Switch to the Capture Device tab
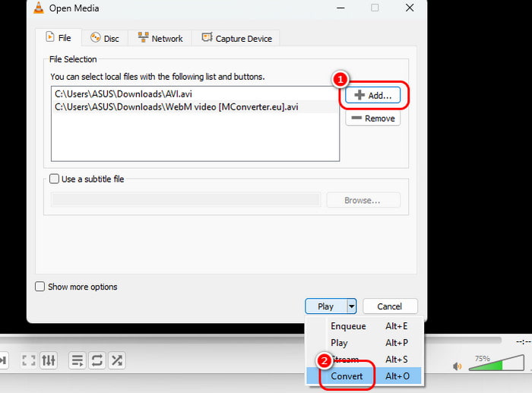This screenshot has height=393, width=532. click(236, 38)
